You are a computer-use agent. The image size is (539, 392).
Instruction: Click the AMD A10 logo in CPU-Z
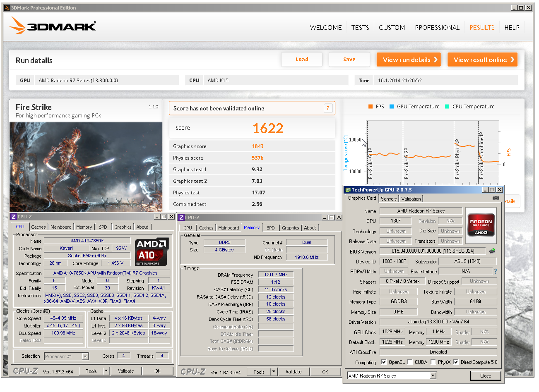tap(152, 251)
